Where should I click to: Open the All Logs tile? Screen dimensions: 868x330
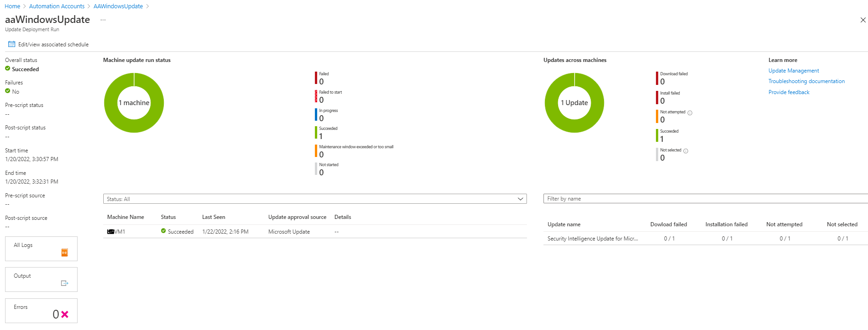pyautogui.click(x=41, y=249)
